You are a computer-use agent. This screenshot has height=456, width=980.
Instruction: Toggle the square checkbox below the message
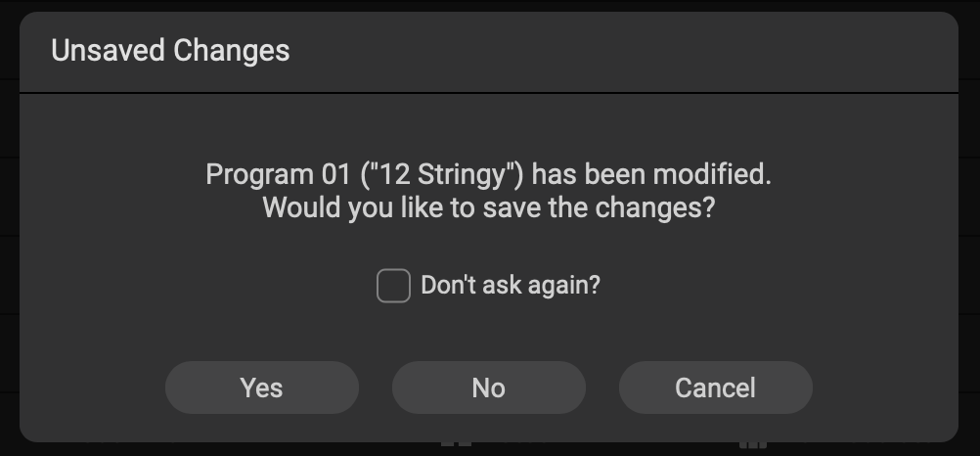tap(393, 287)
